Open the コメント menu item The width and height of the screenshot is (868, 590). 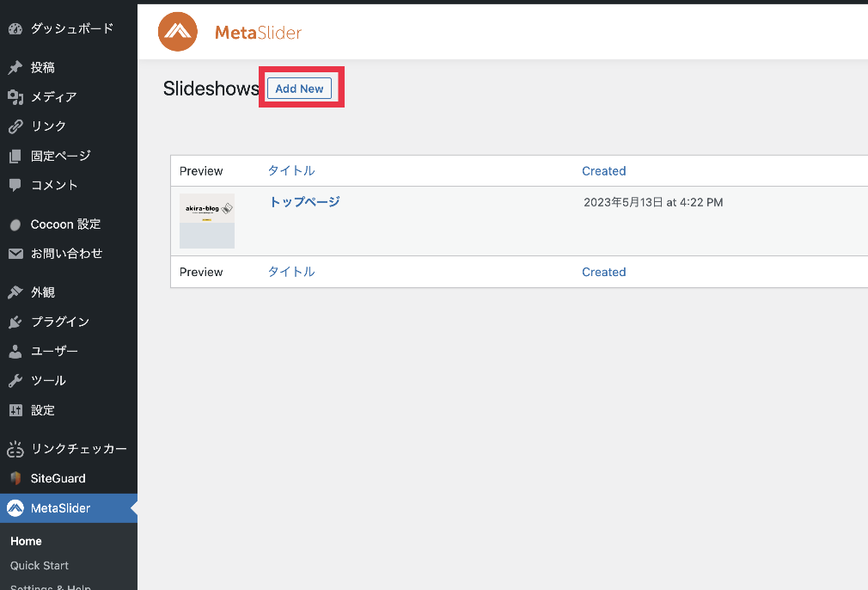(54, 185)
